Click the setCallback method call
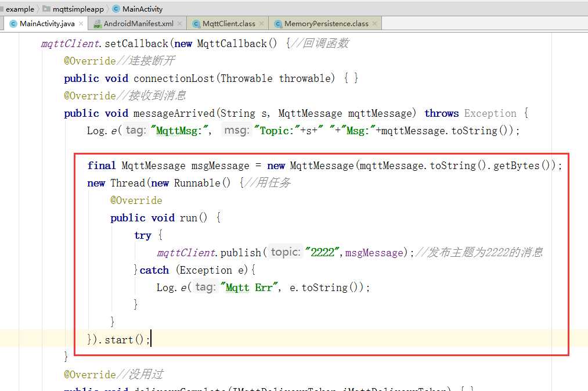Image resolution: width=588 pixels, height=391 pixels. (x=136, y=44)
